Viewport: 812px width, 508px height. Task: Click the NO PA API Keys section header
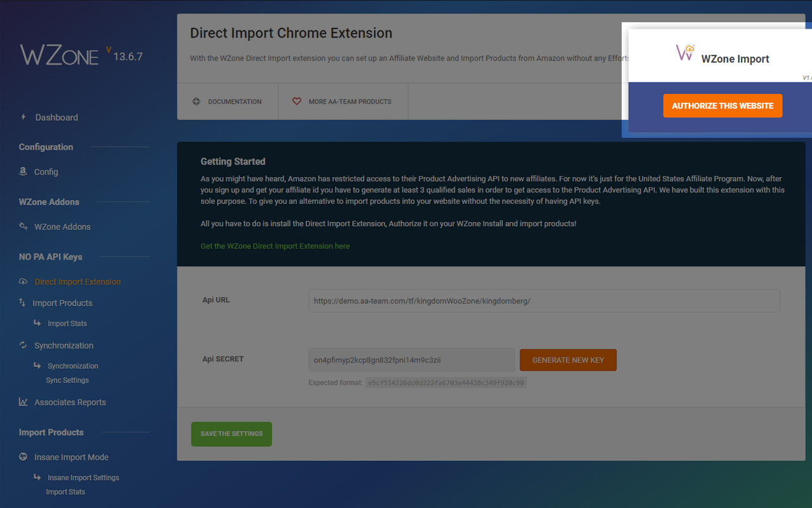tap(51, 257)
